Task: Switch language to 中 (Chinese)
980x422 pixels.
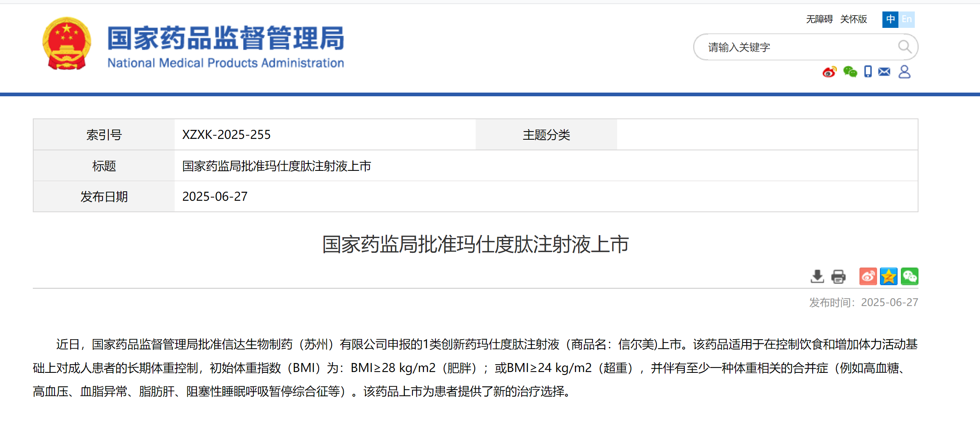Action: pyautogui.click(x=890, y=19)
